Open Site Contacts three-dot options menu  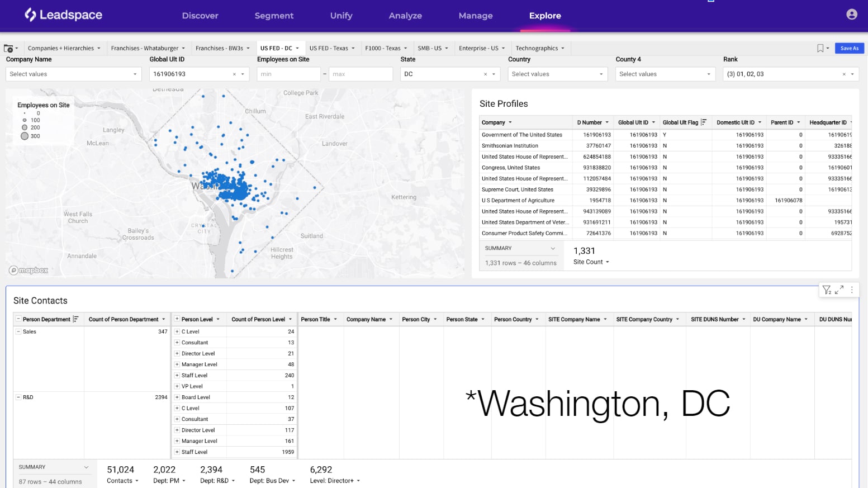pyautogui.click(x=852, y=290)
